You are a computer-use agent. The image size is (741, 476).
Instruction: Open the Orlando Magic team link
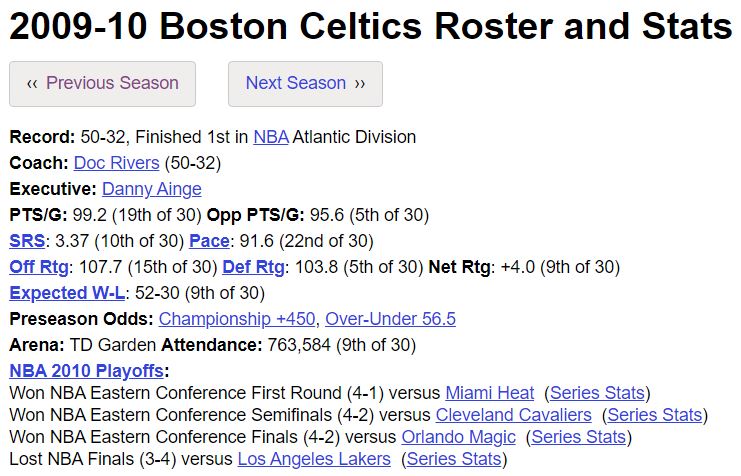pyautogui.click(x=458, y=437)
